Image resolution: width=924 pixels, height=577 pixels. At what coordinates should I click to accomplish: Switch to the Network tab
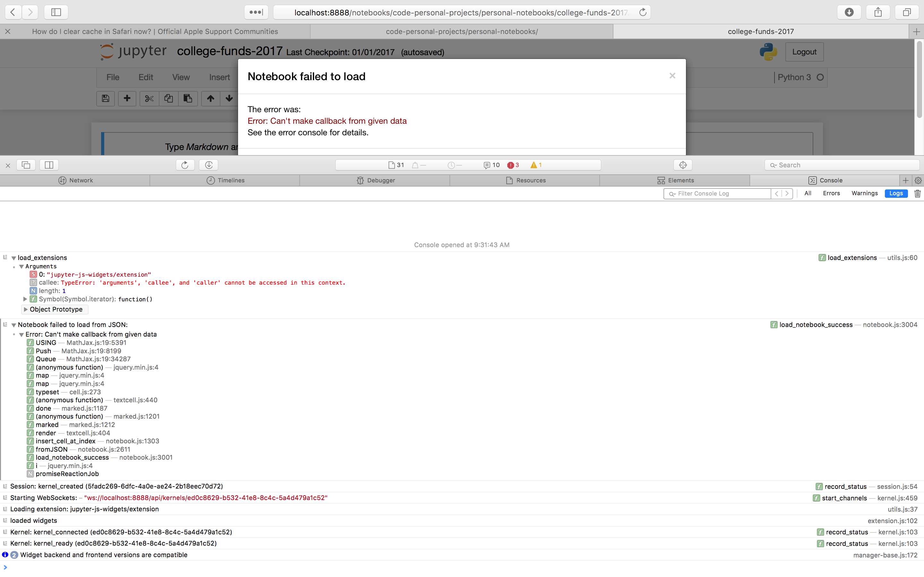tap(76, 180)
